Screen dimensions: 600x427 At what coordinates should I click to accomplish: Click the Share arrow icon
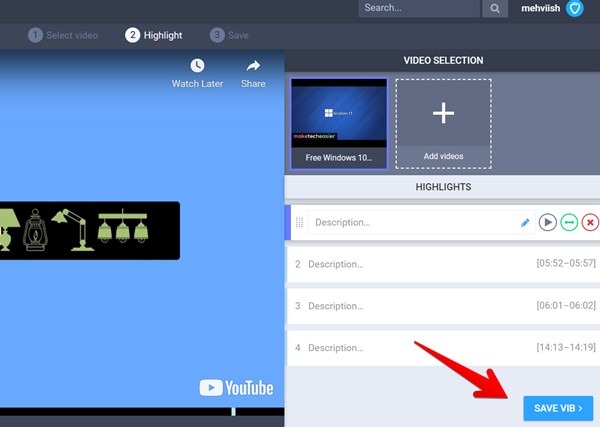253,66
